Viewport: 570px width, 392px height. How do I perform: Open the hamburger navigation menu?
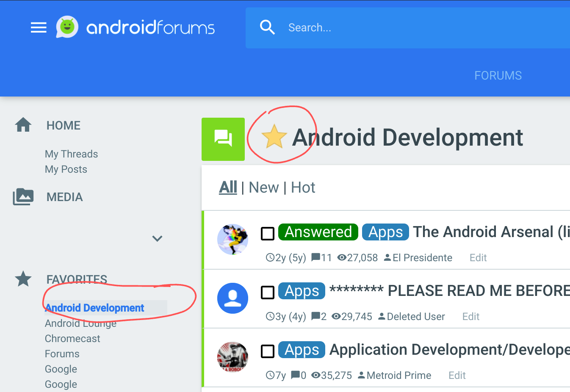(x=39, y=28)
